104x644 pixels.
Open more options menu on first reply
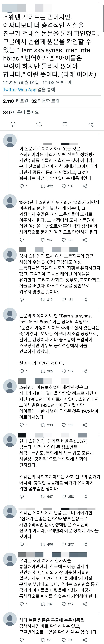[x=99, y=135]
